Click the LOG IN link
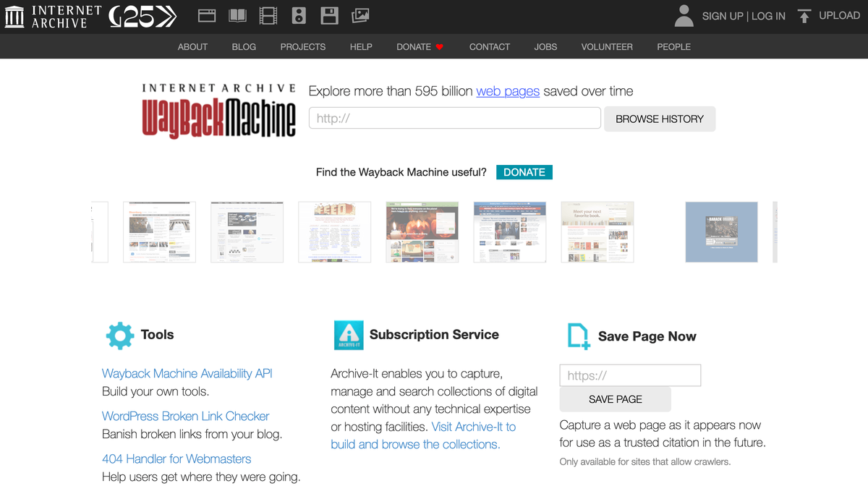This screenshot has width=868, height=499. point(768,16)
